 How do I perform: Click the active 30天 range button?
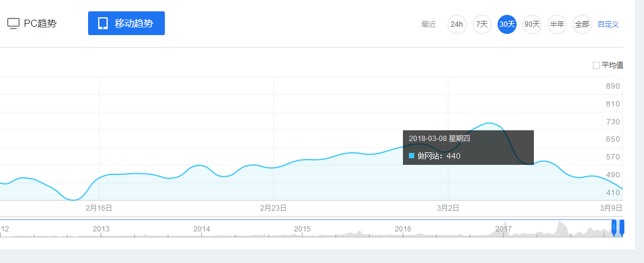coord(507,24)
